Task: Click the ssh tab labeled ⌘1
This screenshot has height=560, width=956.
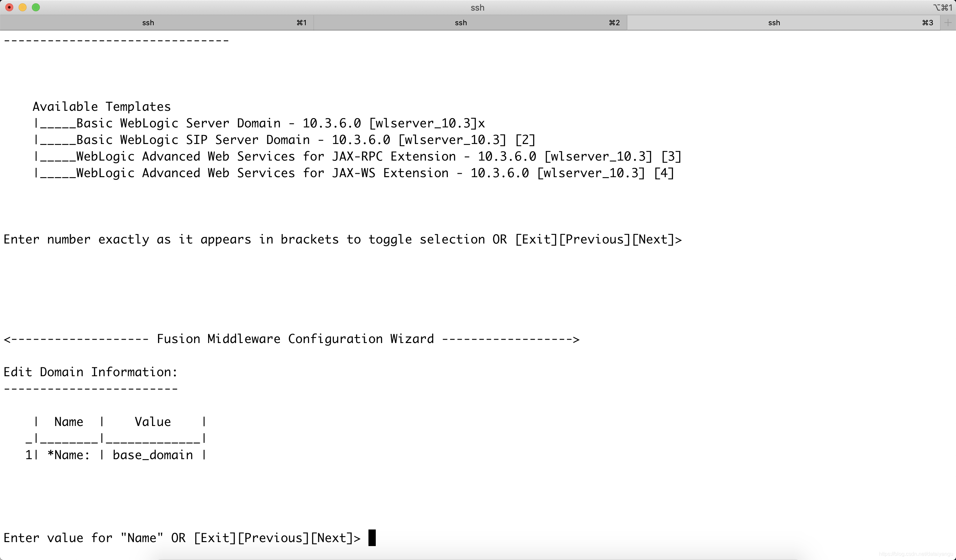Action: point(156,23)
